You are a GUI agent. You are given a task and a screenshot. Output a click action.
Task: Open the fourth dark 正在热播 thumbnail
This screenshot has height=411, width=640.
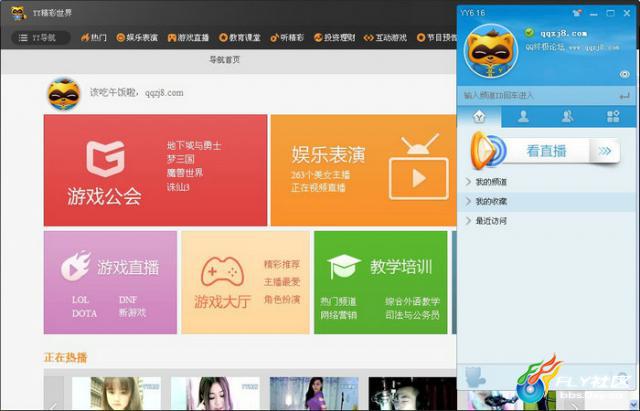coord(412,393)
